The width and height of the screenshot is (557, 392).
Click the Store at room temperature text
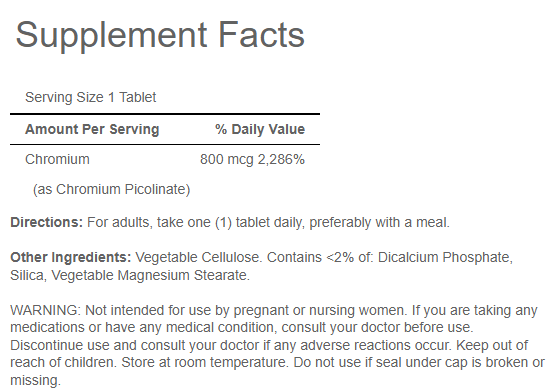[x=205, y=363]
